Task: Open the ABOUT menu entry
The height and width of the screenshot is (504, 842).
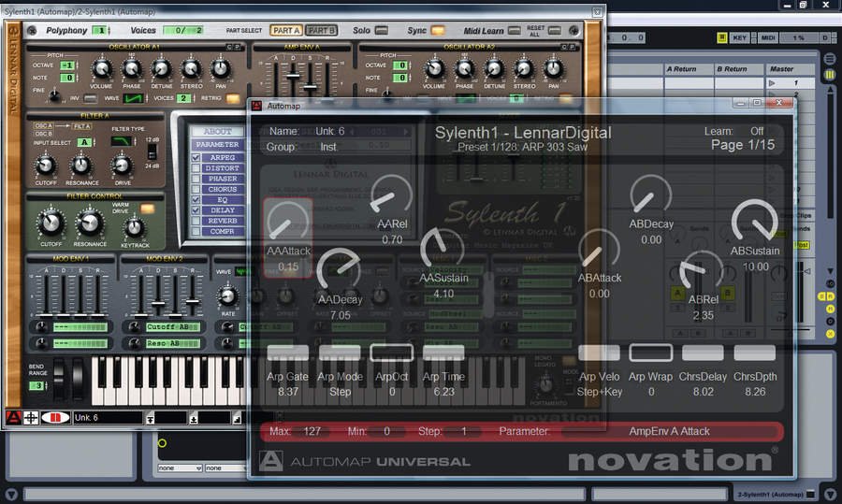Action: (x=218, y=131)
